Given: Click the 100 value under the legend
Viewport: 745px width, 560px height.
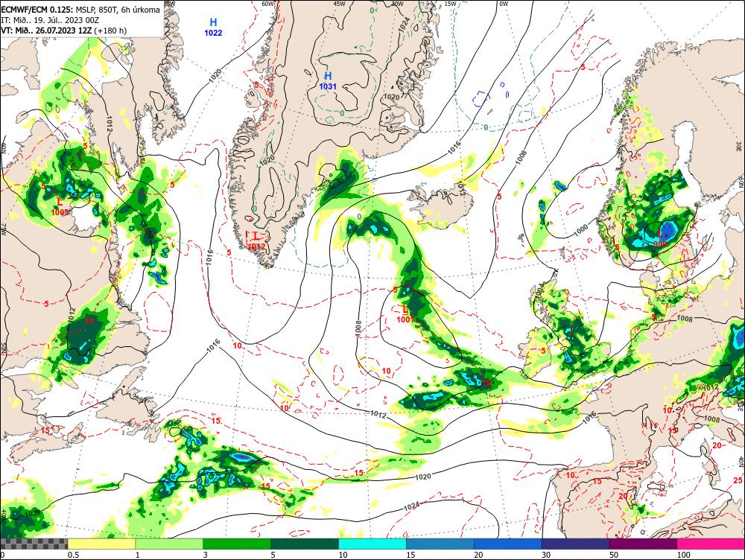Looking at the screenshot, I should click(x=684, y=555).
